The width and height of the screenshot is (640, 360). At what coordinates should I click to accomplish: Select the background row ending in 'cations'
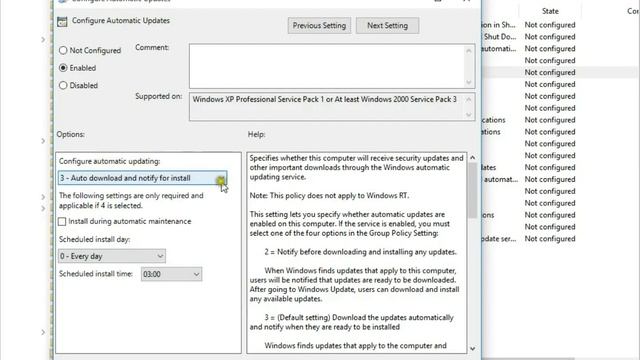pyautogui.click(x=559, y=120)
